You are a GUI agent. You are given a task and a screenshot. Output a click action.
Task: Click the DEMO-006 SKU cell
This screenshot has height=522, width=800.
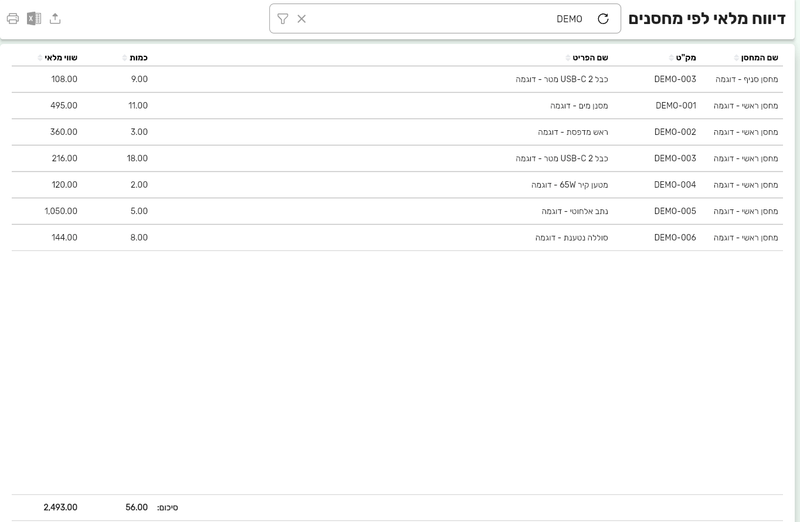click(x=675, y=238)
